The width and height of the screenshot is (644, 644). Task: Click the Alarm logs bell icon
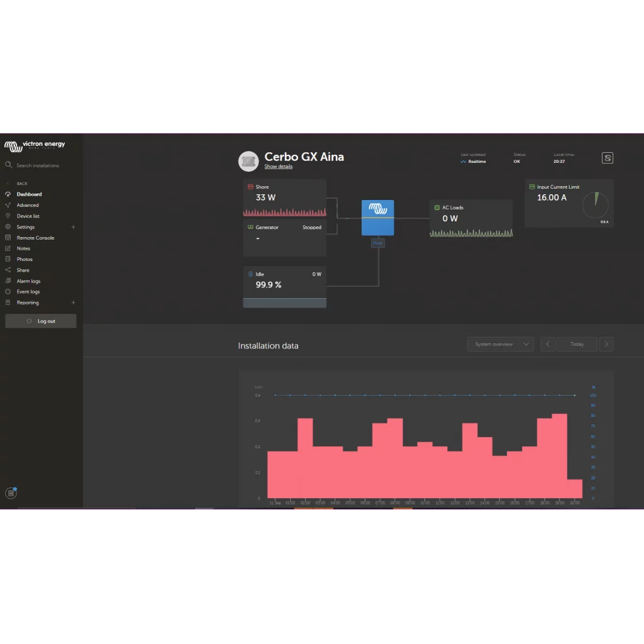coord(8,281)
